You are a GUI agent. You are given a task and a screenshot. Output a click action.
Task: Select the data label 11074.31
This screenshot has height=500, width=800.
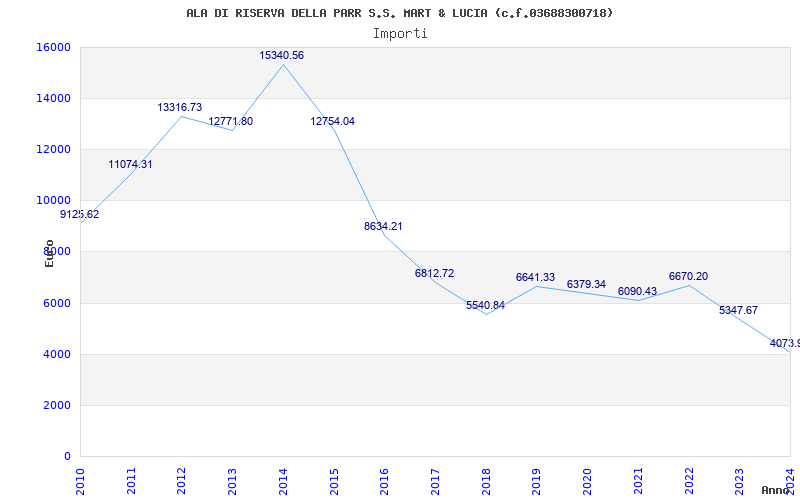click(130, 164)
